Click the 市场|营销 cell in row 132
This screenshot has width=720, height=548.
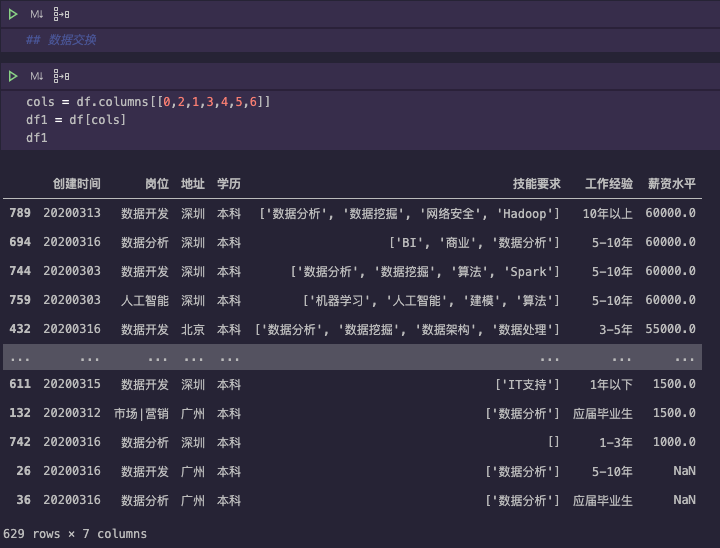coord(141,413)
